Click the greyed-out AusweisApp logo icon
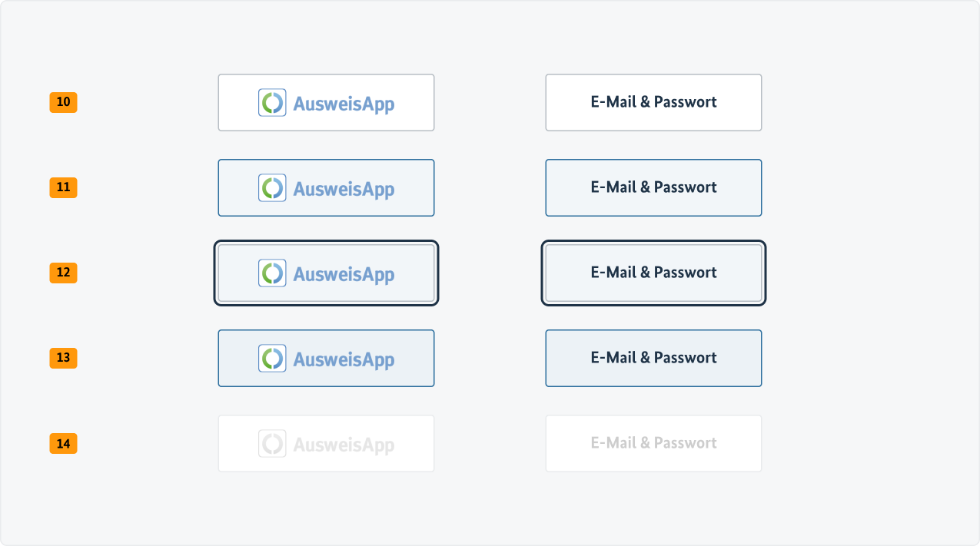The height and width of the screenshot is (546, 980). pyautogui.click(x=272, y=444)
